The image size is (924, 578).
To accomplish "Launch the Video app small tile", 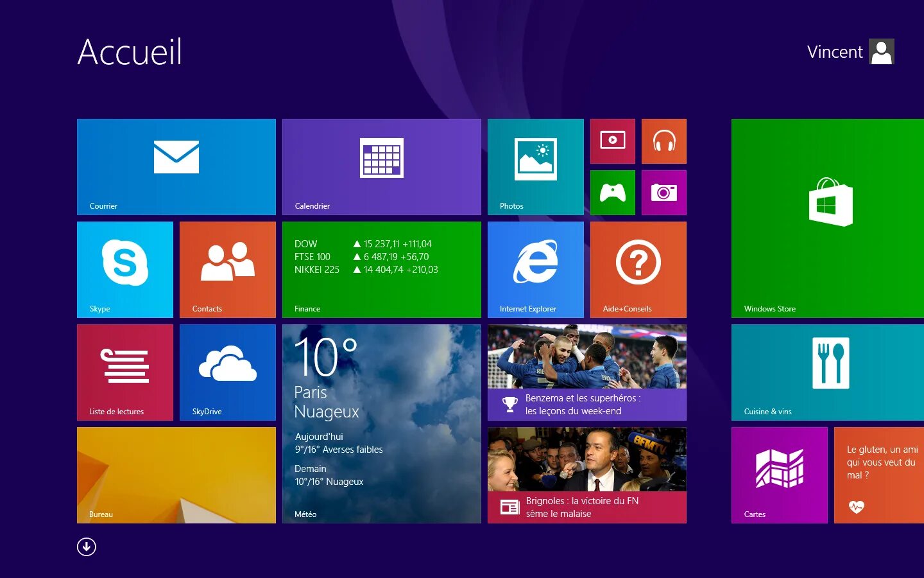I will point(613,141).
